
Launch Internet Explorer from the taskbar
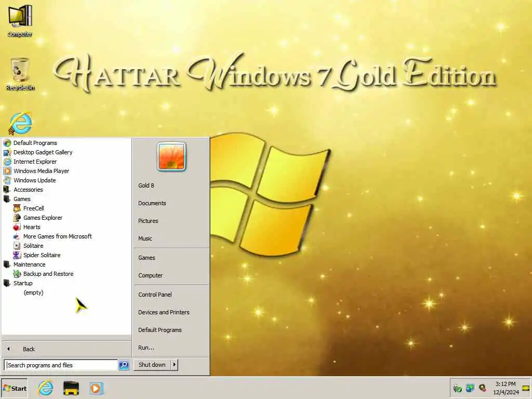46,388
